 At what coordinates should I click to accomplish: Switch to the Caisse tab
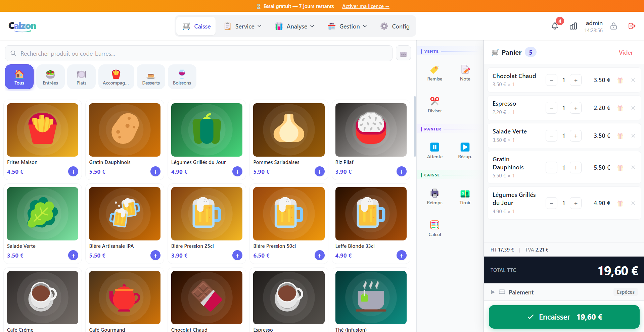pyautogui.click(x=196, y=26)
